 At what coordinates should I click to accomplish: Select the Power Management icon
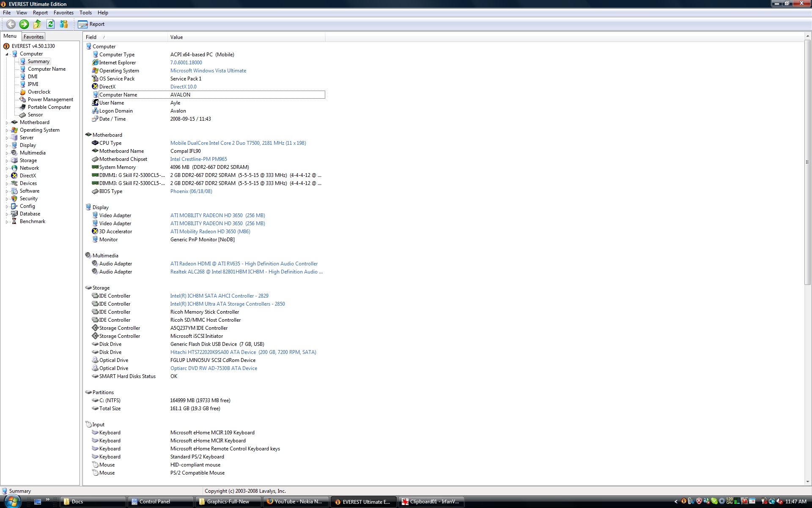pos(23,99)
